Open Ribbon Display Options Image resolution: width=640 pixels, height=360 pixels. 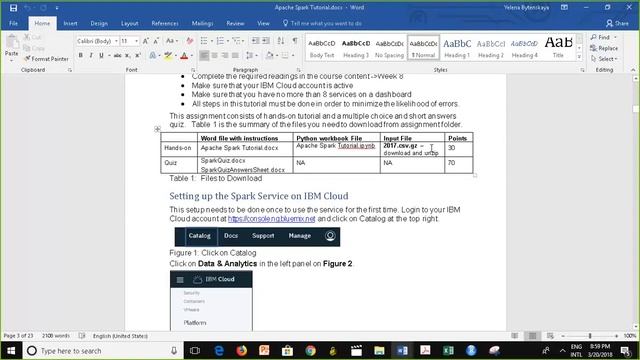point(564,7)
